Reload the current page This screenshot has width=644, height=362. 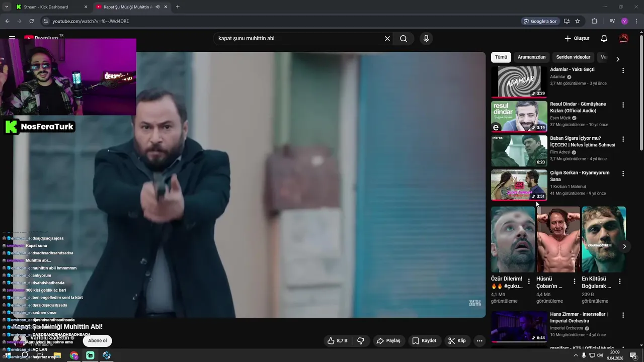point(31,21)
